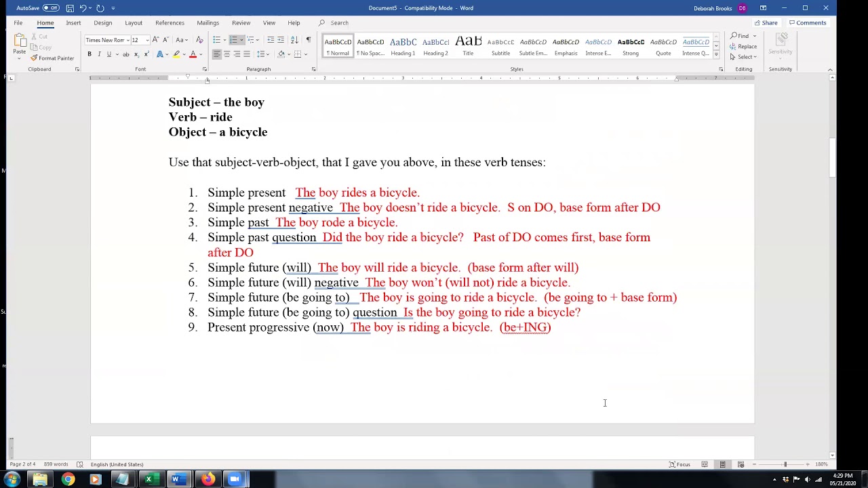868x488 pixels.
Task: Toggle Show/Hide paragraph marks
Action: [309, 40]
